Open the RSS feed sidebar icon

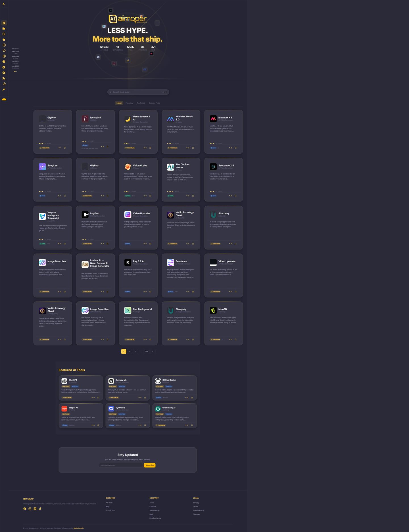tap(4, 78)
